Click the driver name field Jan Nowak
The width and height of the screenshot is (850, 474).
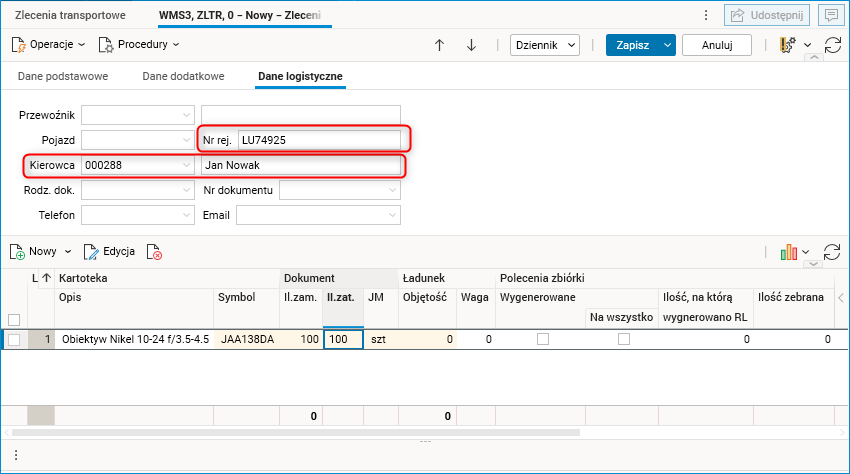(301, 165)
